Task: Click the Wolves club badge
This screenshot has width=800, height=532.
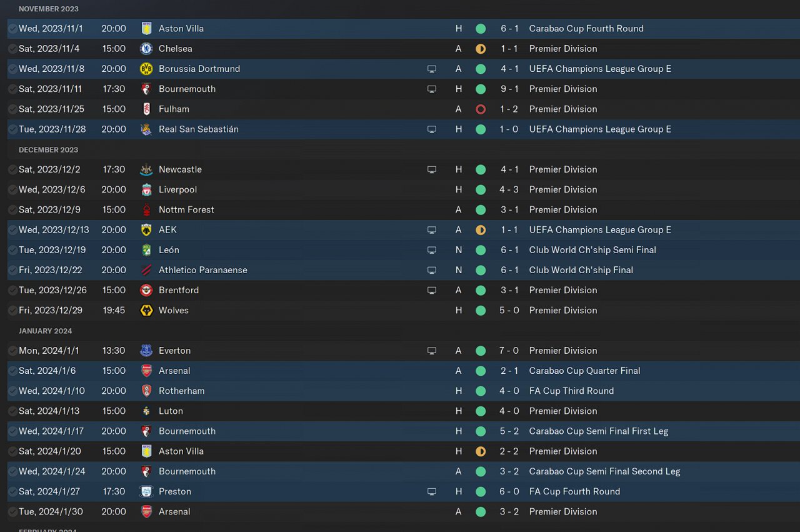Action: [x=146, y=310]
